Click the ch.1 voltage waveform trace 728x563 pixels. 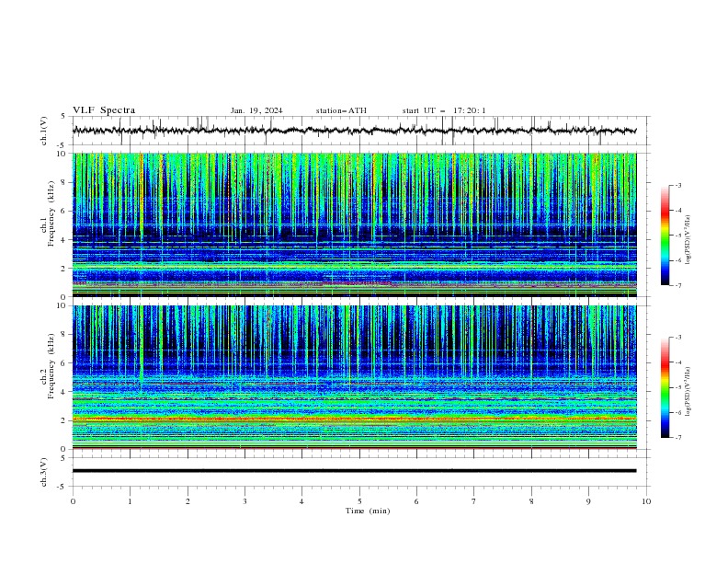coord(354,131)
